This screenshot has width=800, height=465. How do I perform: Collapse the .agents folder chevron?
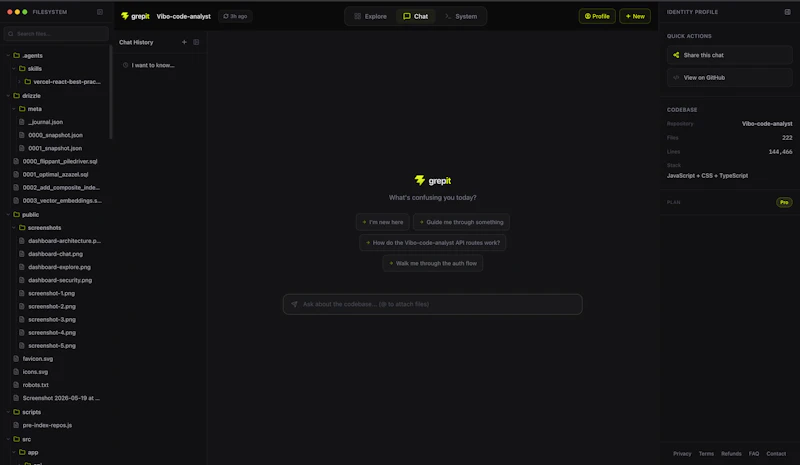[x=8, y=55]
